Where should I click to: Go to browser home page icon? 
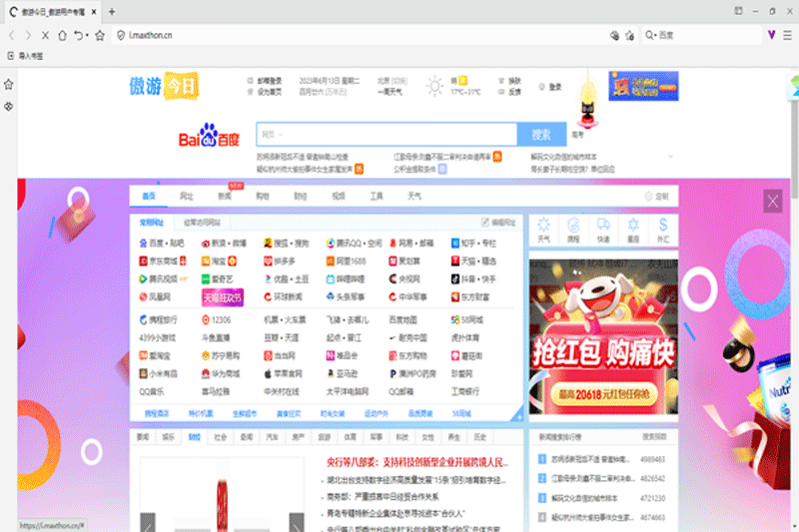[63, 35]
